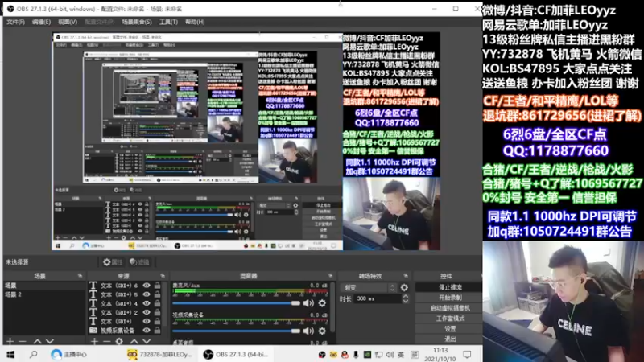This screenshot has width=644, height=362.
Task: Switch to 732878-加菲LEOy taskbar window
Action: click(160, 354)
